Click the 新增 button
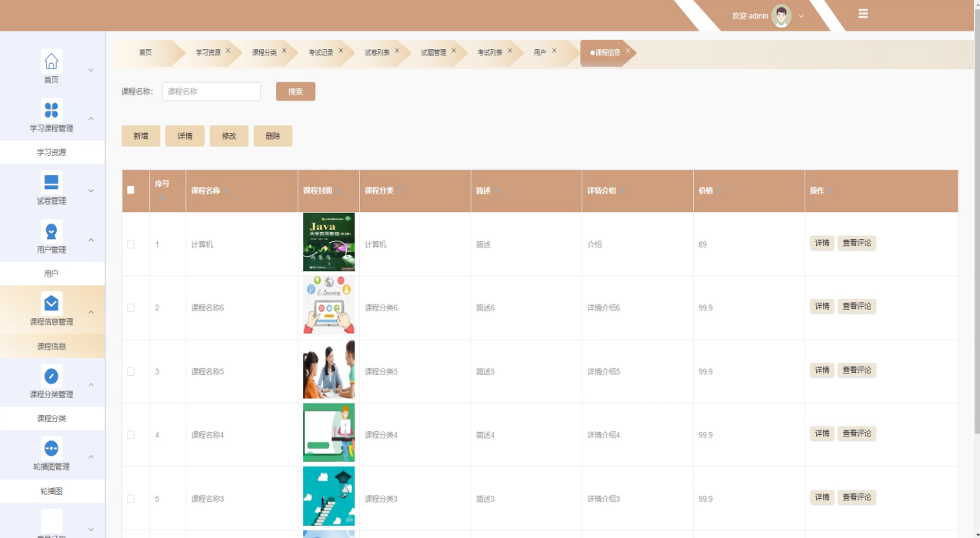980x538 pixels. pos(141,136)
